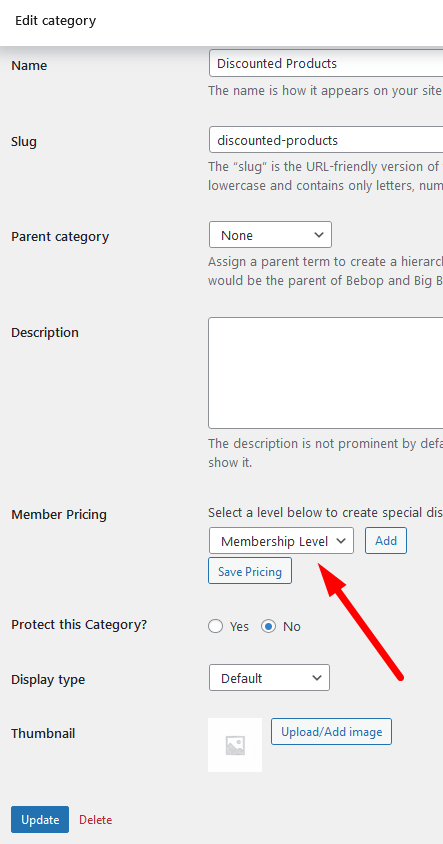The image size is (443, 844).
Task: Click the Member Pricing label
Action: point(59,515)
